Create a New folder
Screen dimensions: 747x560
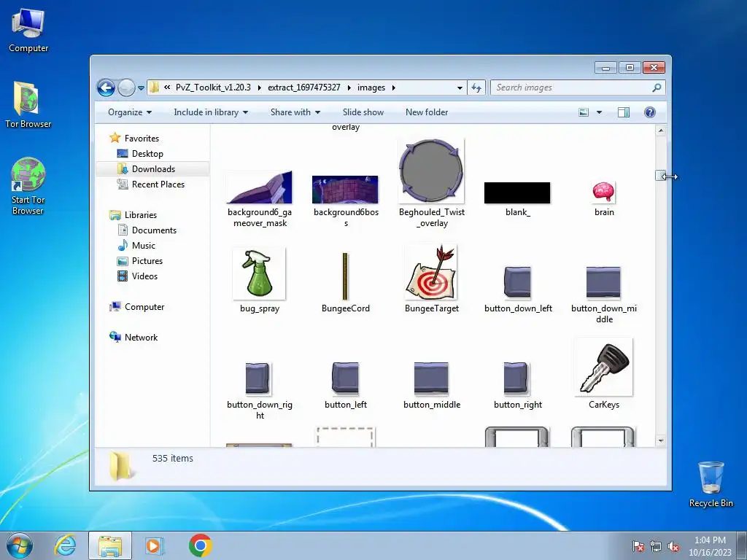[427, 112]
